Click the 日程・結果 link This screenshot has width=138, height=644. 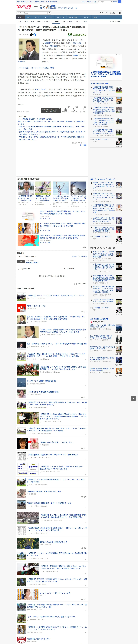coord(84,257)
